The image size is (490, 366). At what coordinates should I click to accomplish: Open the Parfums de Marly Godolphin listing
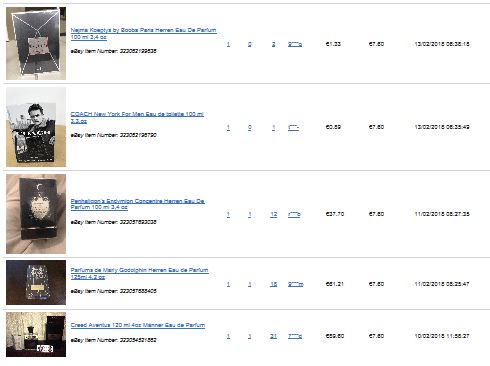pos(139,273)
